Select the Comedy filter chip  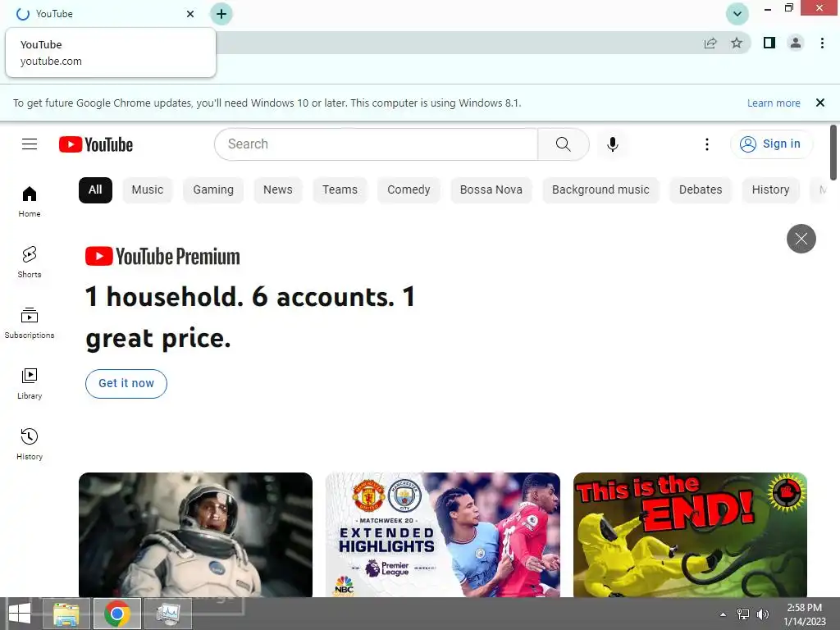click(x=409, y=189)
